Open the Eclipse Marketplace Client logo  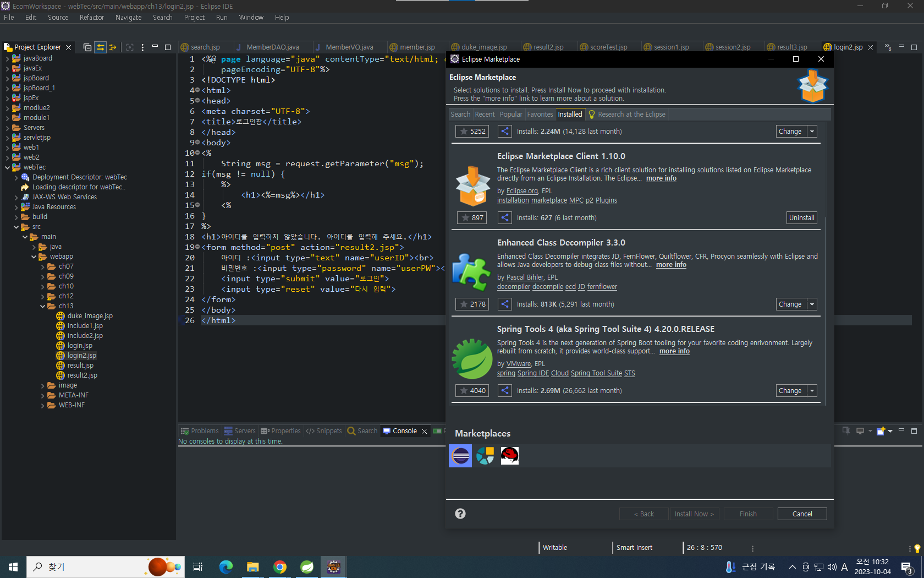(472, 186)
